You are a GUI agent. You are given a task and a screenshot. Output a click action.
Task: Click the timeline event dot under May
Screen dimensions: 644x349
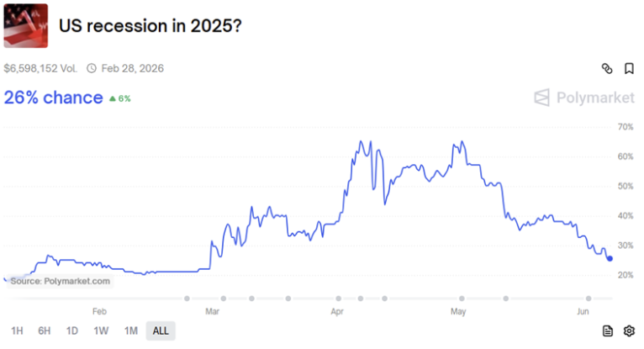pyautogui.click(x=461, y=298)
